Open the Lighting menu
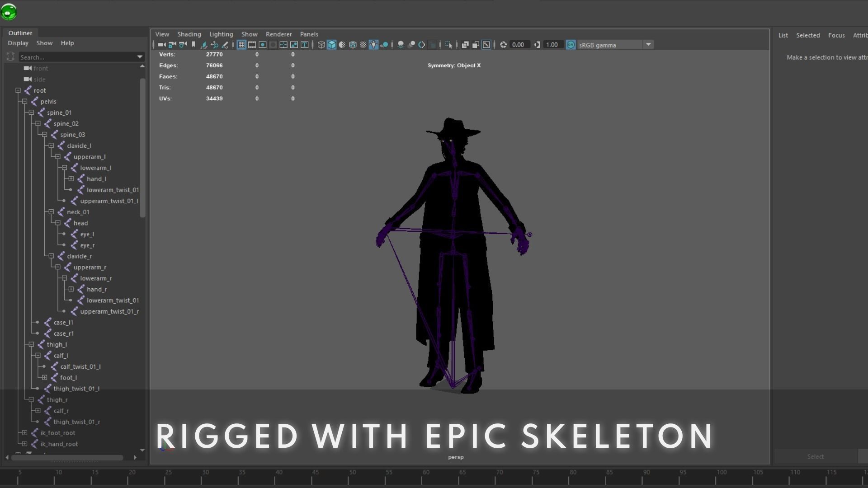This screenshot has height=488, width=868. coord(221,34)
